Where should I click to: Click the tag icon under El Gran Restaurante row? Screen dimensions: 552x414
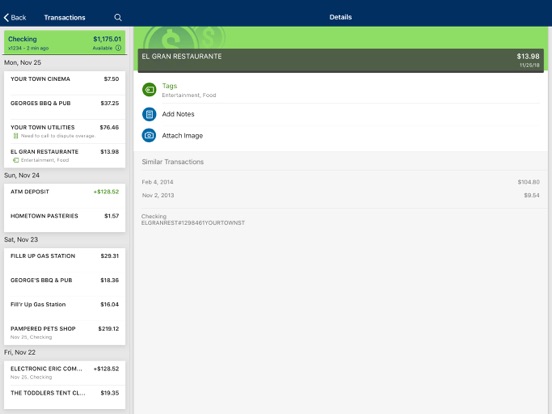point(16,160)
